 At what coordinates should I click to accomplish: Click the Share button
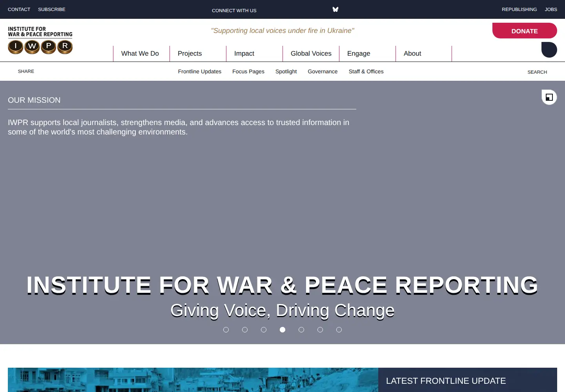(26, 71)
